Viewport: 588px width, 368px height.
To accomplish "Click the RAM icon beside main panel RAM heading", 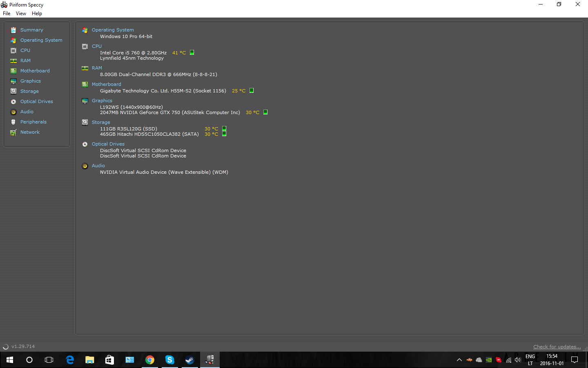I will point(85,68).
